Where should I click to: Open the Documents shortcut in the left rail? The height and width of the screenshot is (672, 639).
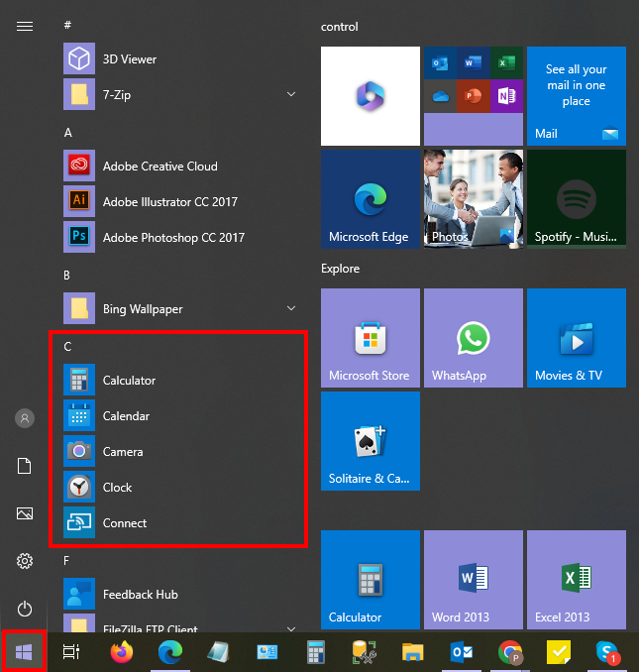(x=25, y=466)
